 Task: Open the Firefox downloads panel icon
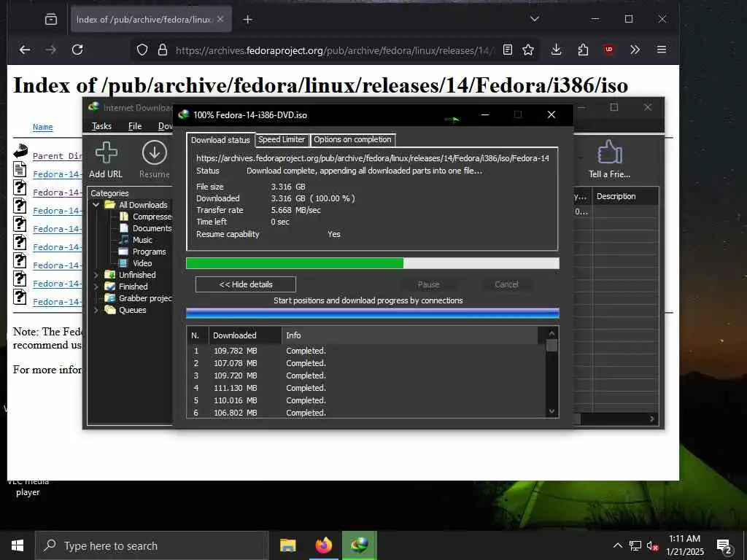(556, 50)
